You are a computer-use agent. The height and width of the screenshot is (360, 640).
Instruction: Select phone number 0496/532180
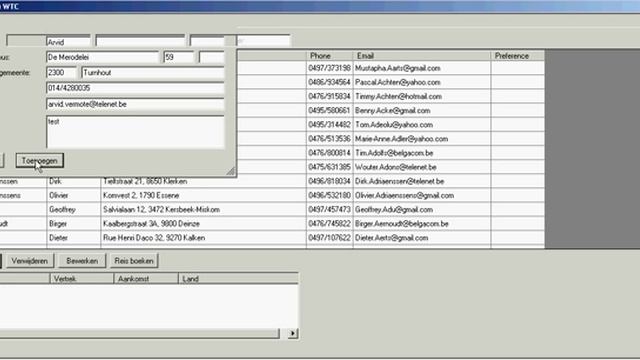point(329,196)
